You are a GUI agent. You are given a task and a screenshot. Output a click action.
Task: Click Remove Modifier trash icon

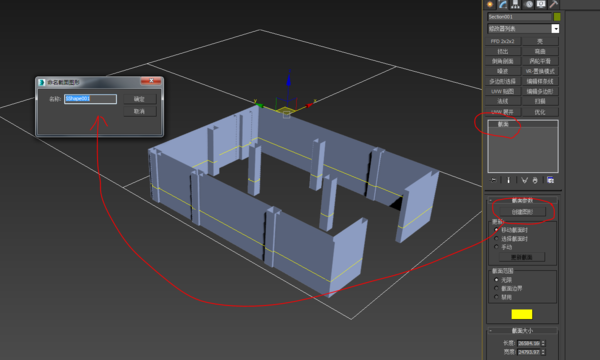535,180
